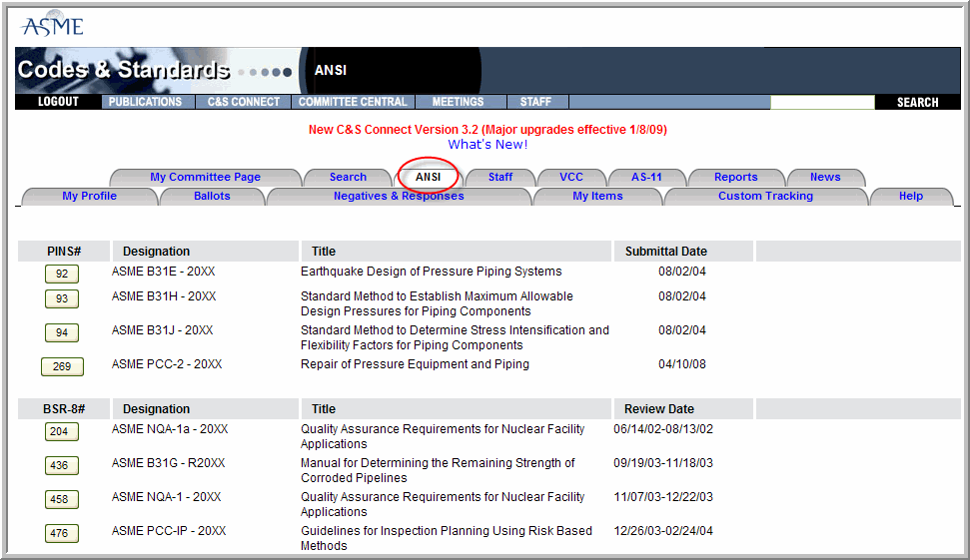Open C&S CONNECT in the navigation bar

pyautogui.click(x=244, y=102)
